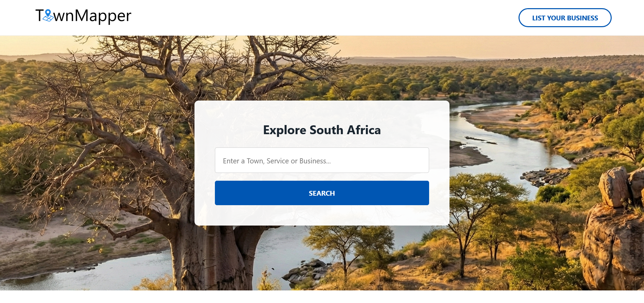This screenshot has width=644, height=303.
Task: Click the Explore South Africa heading
Action: click(x=322, y=130)
